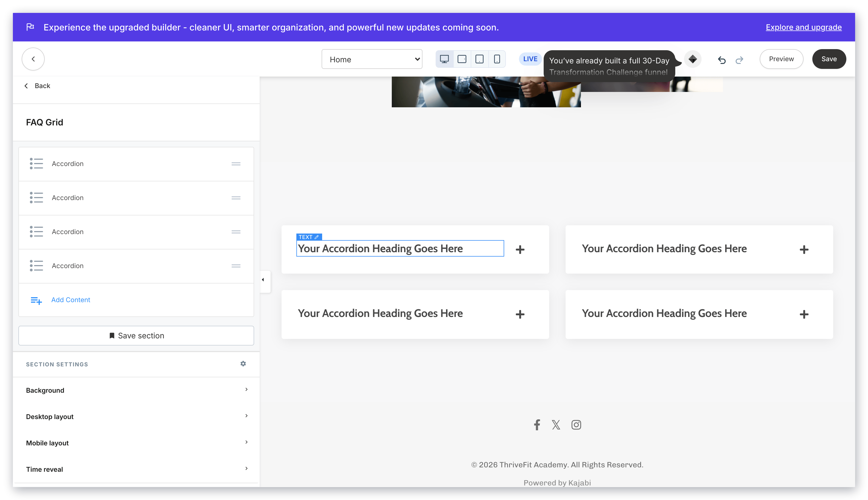The width and height of the screenshot is (868, 500).
Task: Switch to landscape tablet preview mode
Action: (462, 59)
